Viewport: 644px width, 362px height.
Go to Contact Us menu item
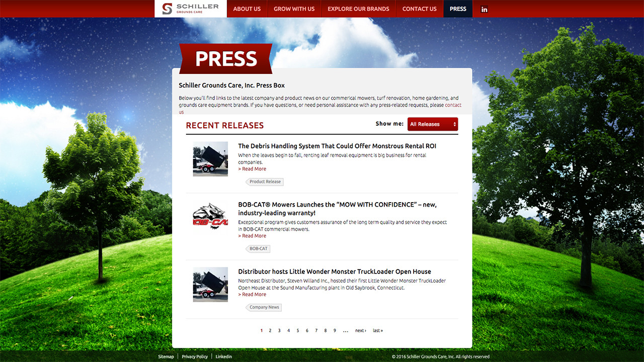[420, 9]
